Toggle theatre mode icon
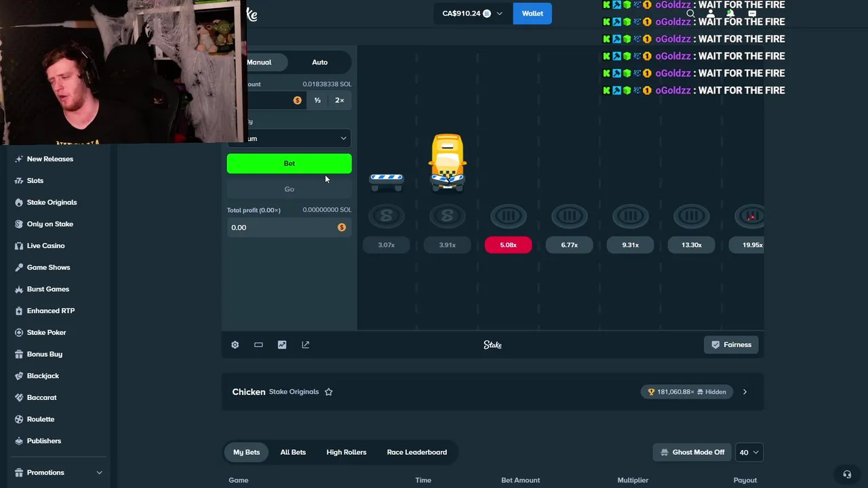Image resolution: width=868 pixels, height=488 pixels. coord(258,345)
